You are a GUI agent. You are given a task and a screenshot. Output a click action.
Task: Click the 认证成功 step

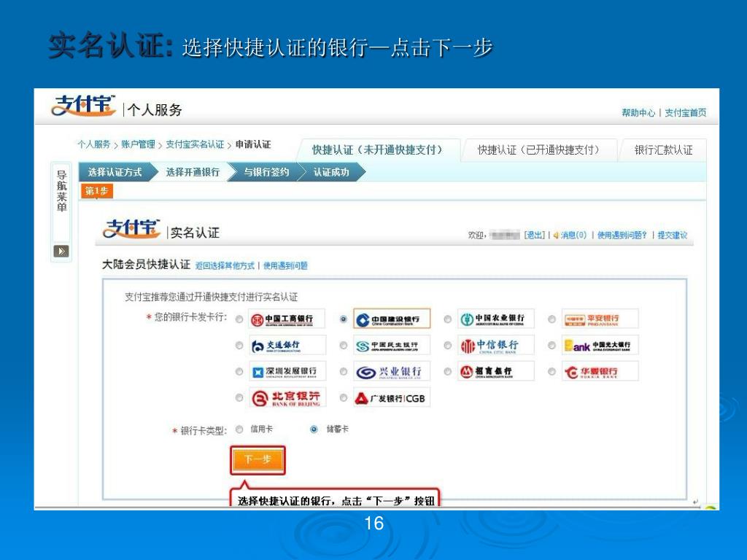click(x=332, y=172)
